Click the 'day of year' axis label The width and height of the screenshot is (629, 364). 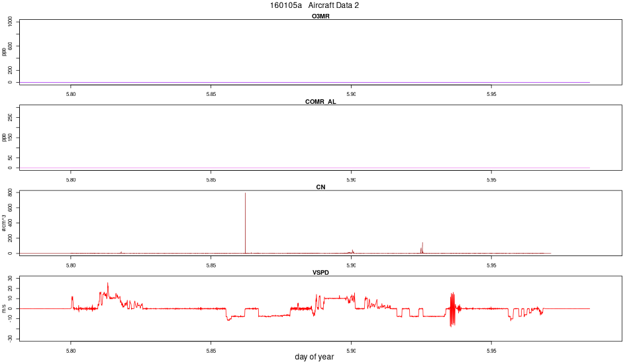coord(314,357)
